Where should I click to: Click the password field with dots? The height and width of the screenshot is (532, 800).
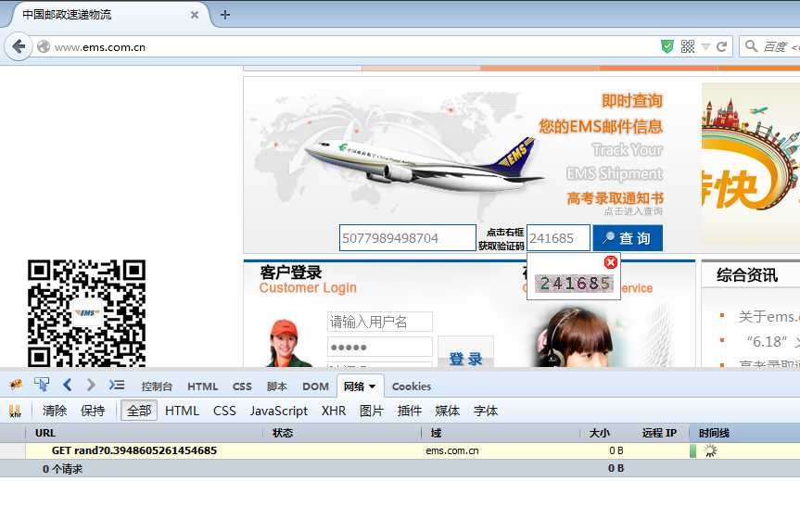[379, 347]
